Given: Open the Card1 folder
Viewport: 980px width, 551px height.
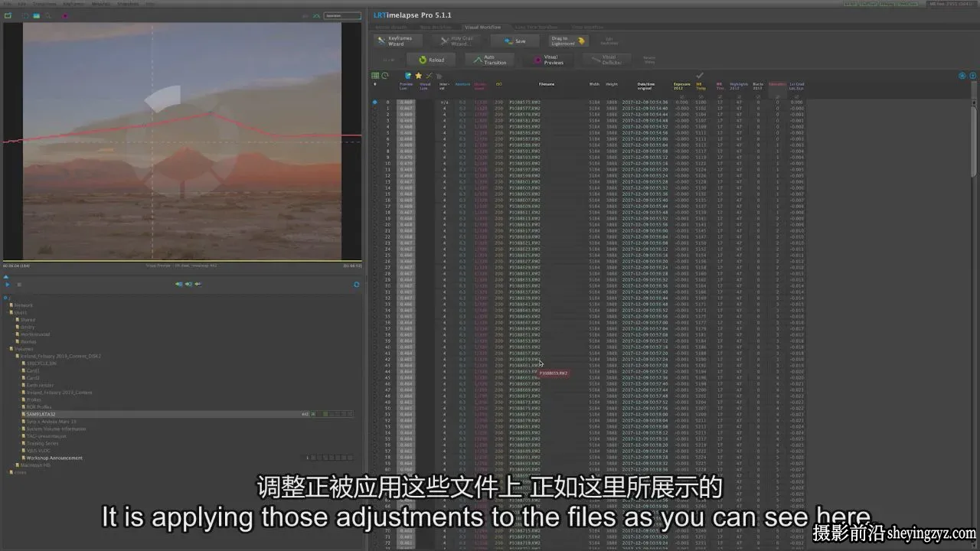Looking at the screenshot, I should coord(33,370).
